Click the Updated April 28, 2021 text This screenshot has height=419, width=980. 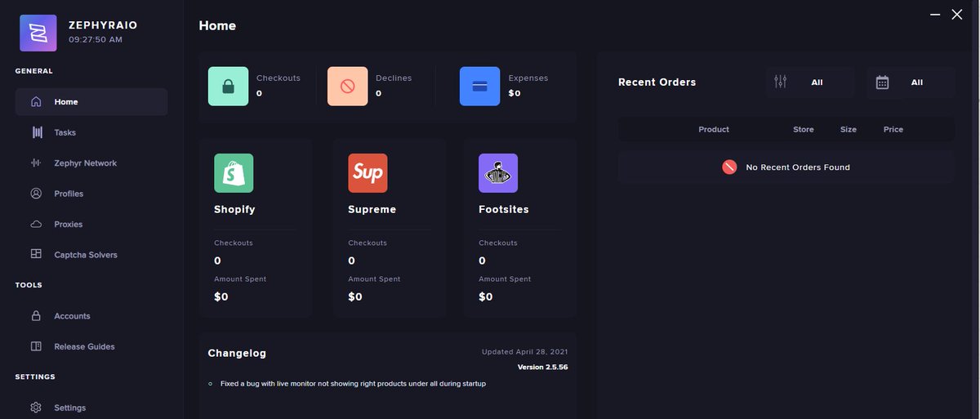click(525, 352)
